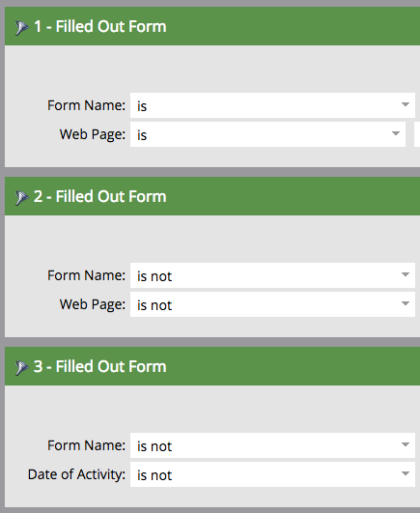Open Form Name 'is not' dropdown in filter 3
The height and width of the screenshot is (513, 420).
[272, 445]
